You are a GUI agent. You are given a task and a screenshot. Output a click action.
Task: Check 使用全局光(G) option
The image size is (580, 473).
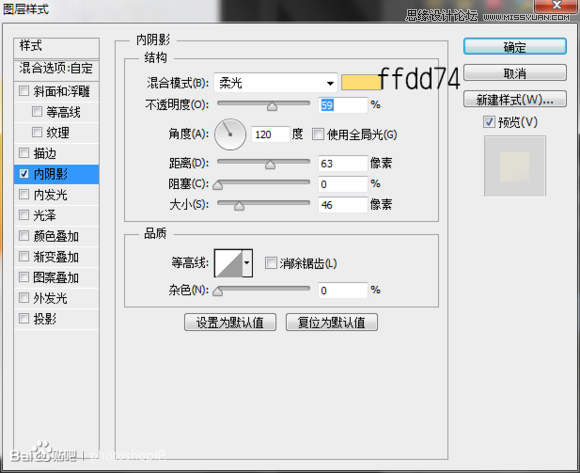coord(318,134)
